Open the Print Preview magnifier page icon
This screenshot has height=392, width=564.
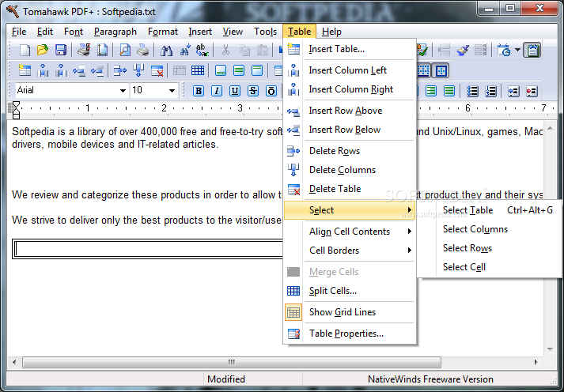(124, 50)
